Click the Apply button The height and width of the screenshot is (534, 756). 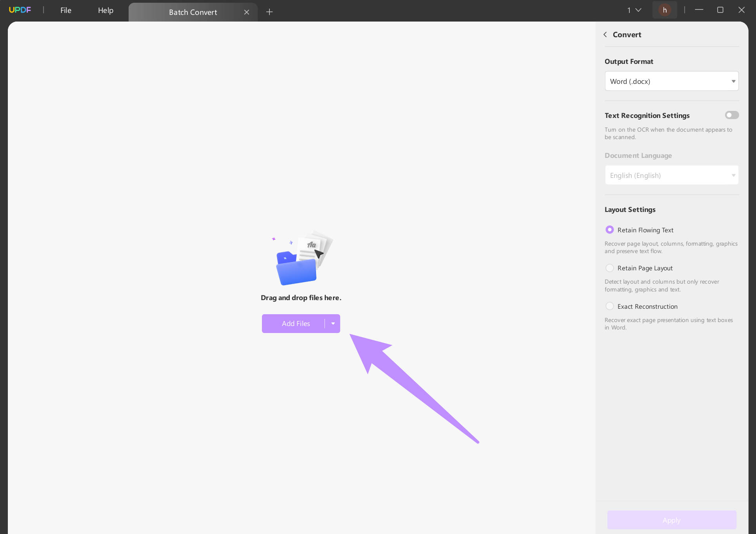pyautogui.click(x=671, y=520)
